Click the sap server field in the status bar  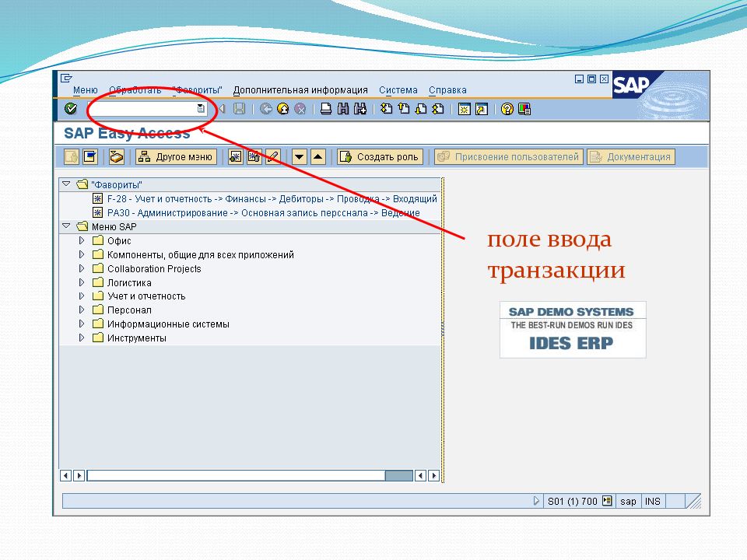click(x=628, y=501)
